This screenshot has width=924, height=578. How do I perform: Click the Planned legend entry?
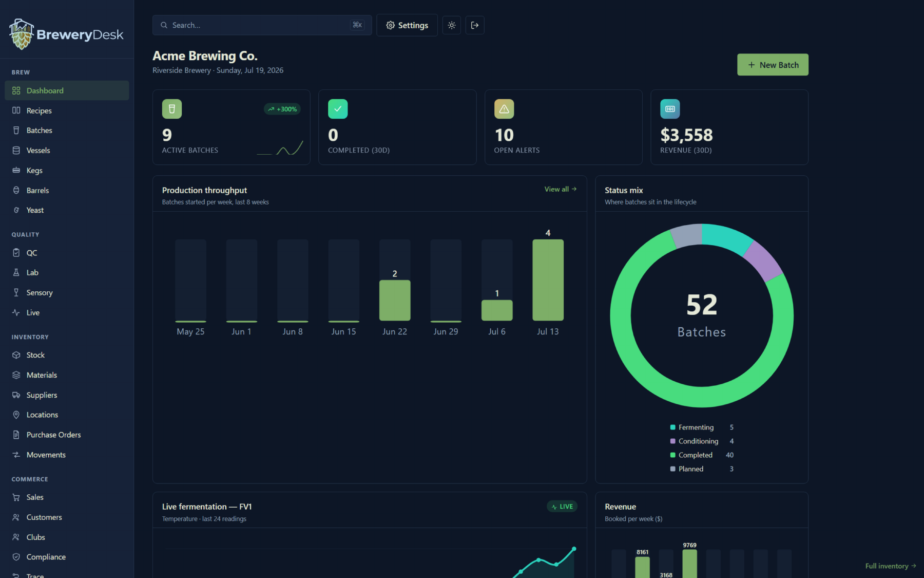pos(702,469)
